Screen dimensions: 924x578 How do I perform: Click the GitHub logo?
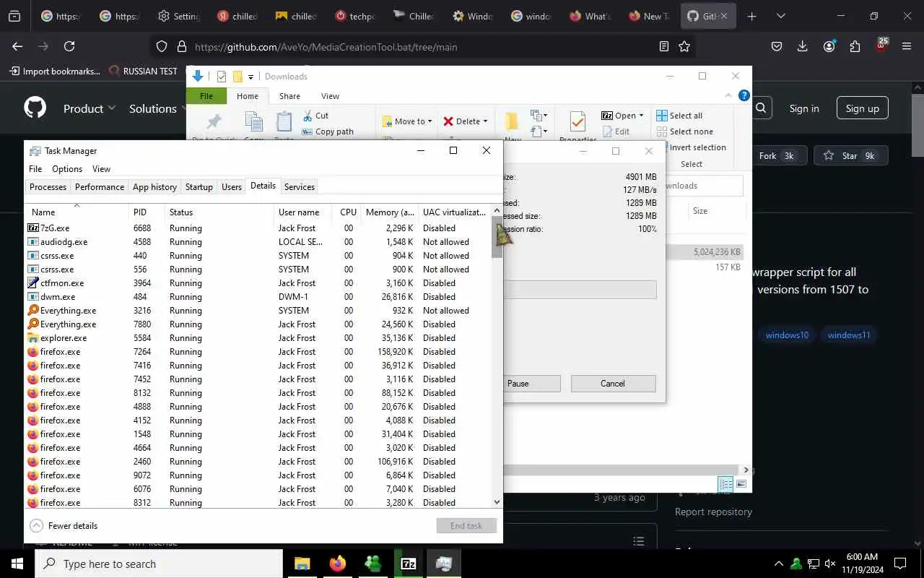click(35, 108)
